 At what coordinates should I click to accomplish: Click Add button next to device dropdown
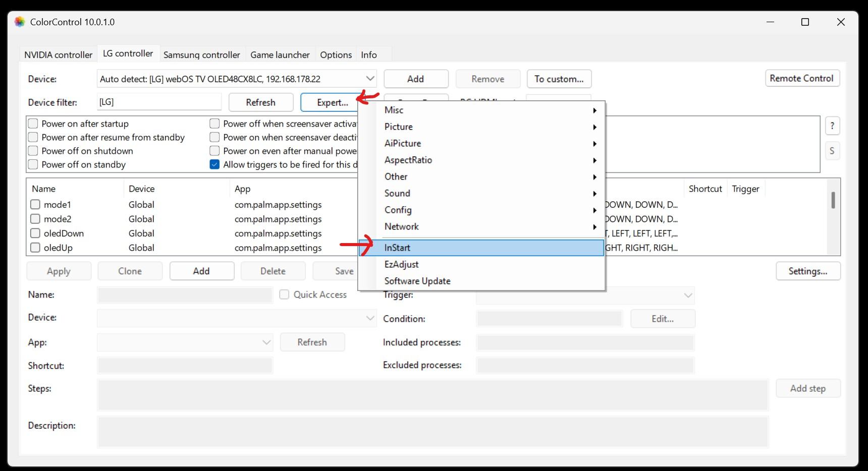coord(416,79)
